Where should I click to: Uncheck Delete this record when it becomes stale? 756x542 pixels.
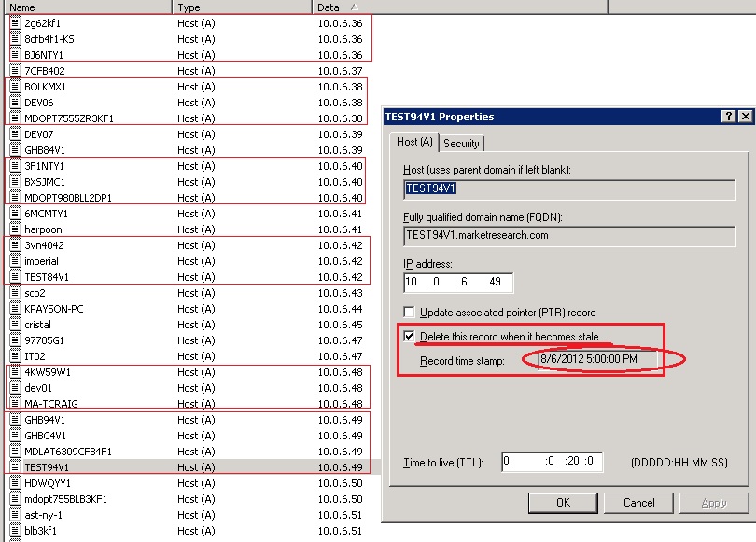pos(411,338)
